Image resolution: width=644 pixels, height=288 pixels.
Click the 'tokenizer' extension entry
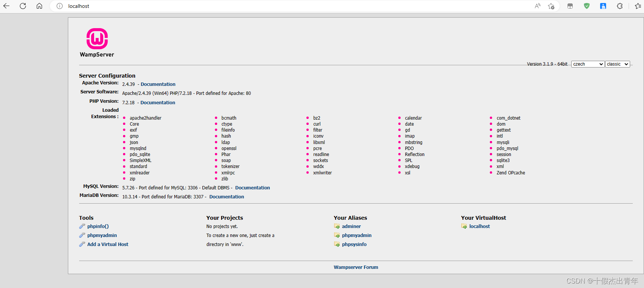[x=230, y=166]
